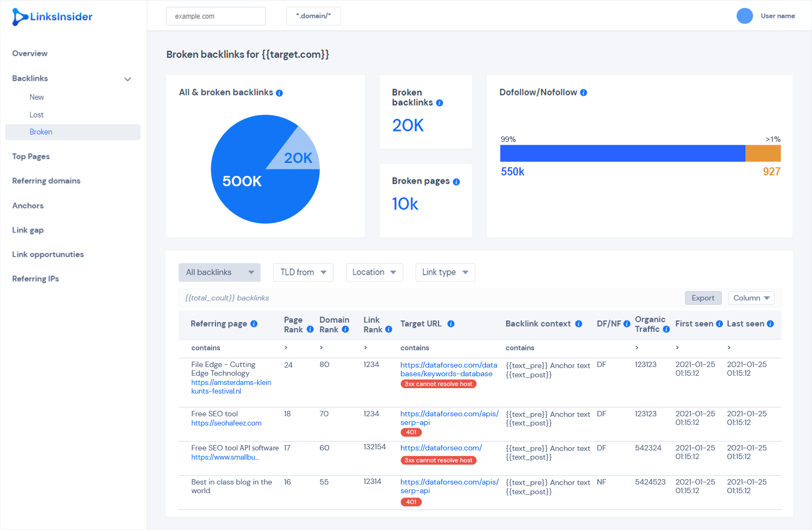
Task: Select Referring domains in sidebar
Action: pyautogui.click(x=47, y=181)
